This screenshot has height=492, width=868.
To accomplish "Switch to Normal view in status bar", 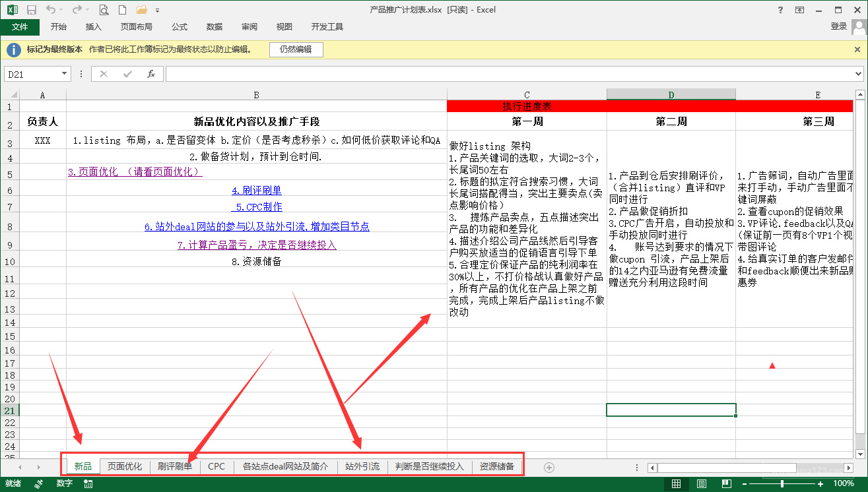I will coord(677,484).
